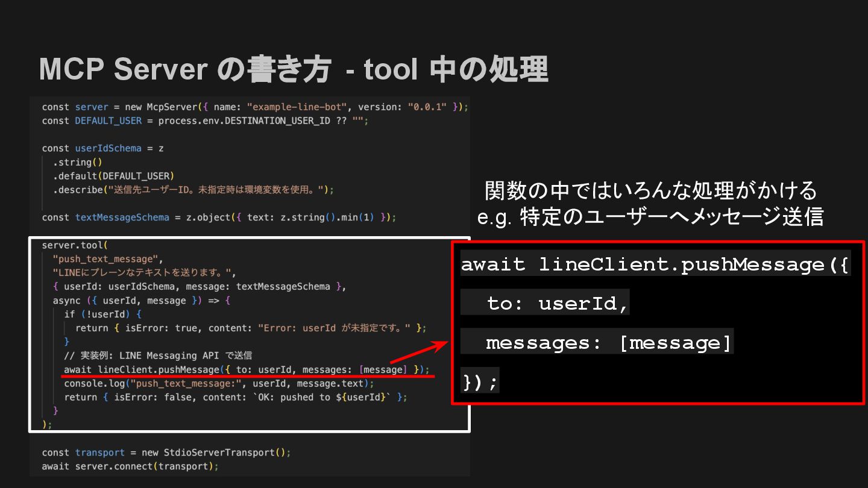Click the "return { isError: false" line
This screenshot has width=868, height=488.
point(236,397)
